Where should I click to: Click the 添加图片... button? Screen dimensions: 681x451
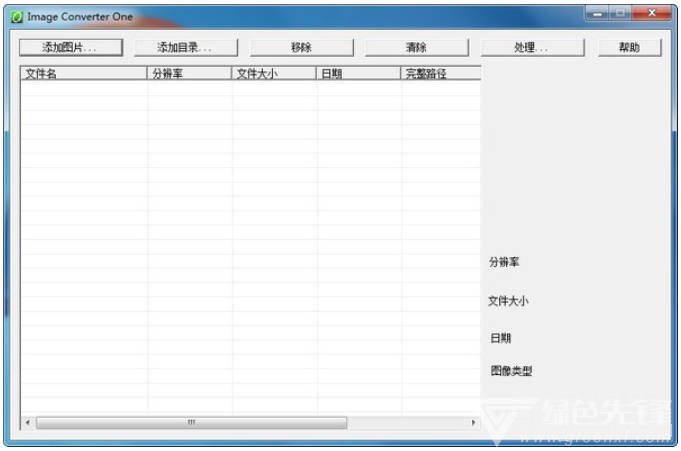click(x=71, y=47)
